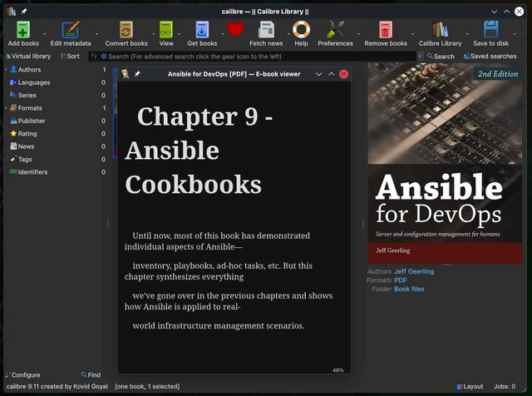532x396 pixels.
Task: Expand the Formats category
Action: pos(6,108)
